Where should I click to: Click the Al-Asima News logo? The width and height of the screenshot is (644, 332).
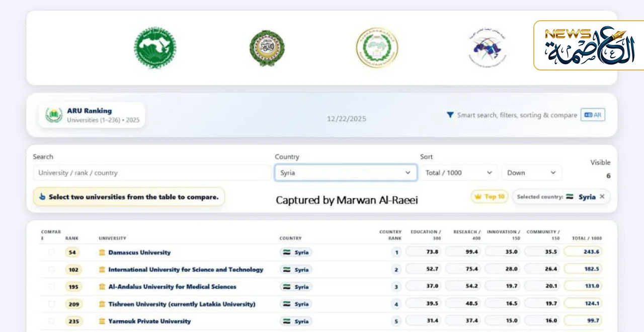(x=588, y=45)
